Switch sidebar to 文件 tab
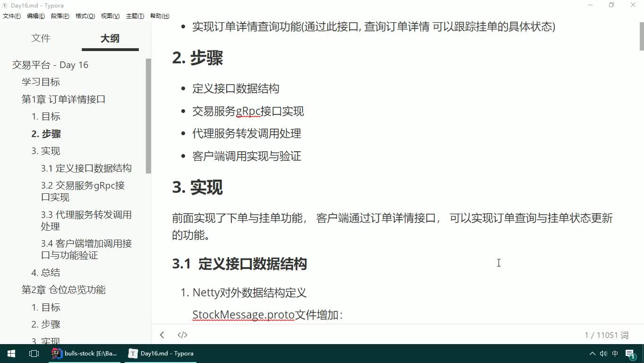Screen dimensions: 644x363 tap(41, 38)
